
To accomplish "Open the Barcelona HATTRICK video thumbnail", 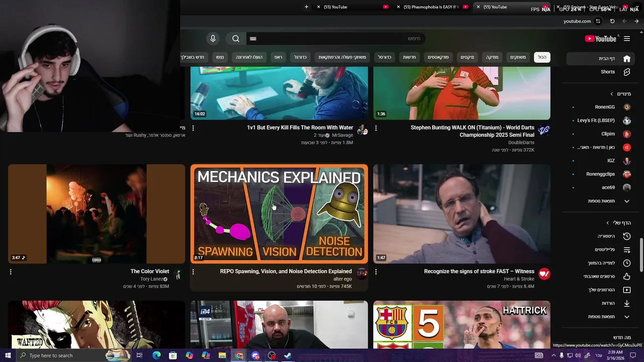I will (x=462, y=325).
